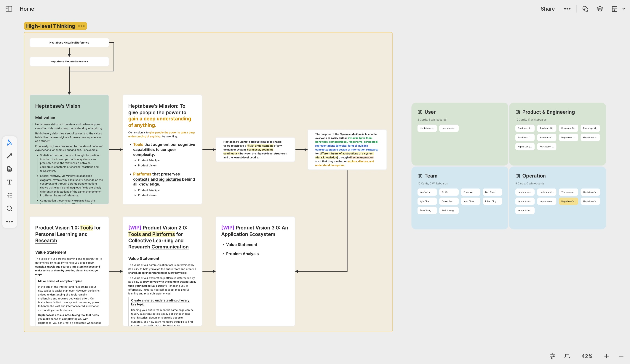Open the Roadmap: M... card

pyautogui.click(x=590, y=128)
